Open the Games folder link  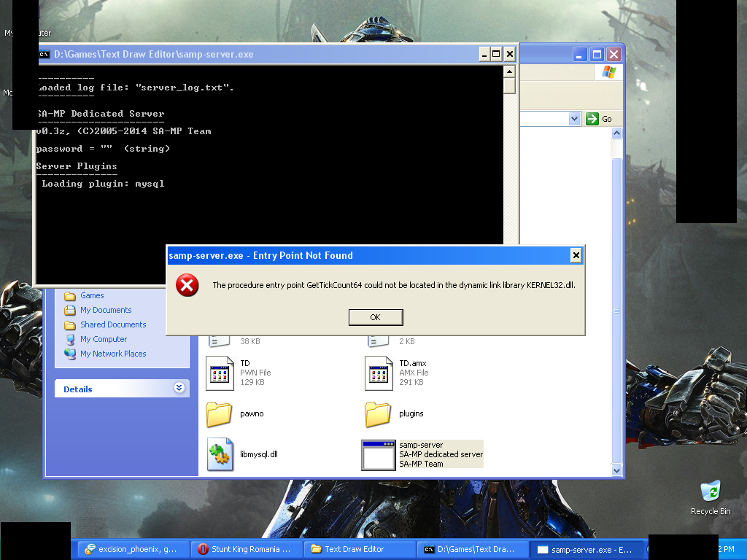pos(92,295)
